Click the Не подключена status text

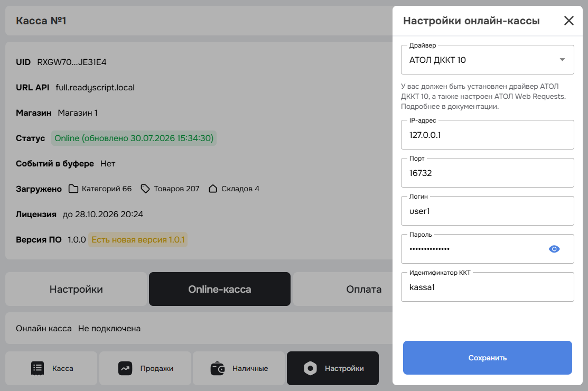(109, 329)
